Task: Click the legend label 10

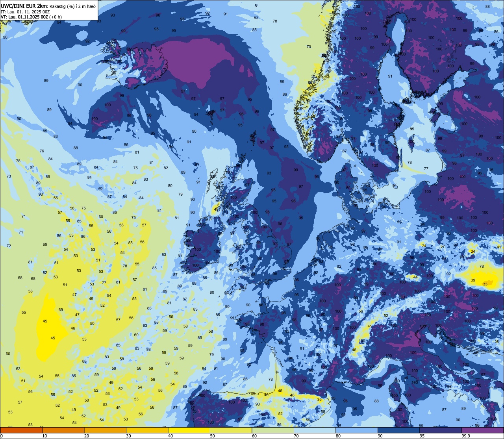Action: [44, 436]
